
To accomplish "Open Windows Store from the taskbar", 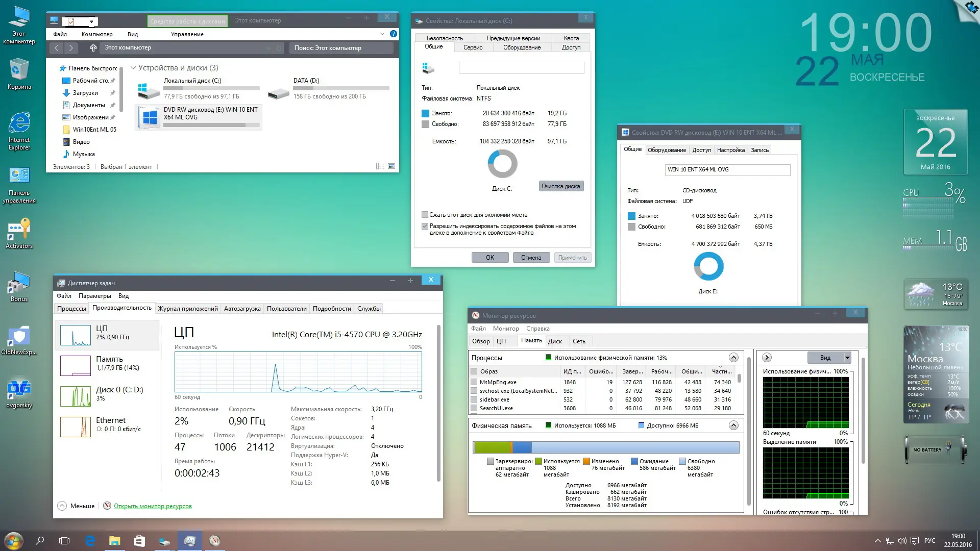I will point(139,541).
